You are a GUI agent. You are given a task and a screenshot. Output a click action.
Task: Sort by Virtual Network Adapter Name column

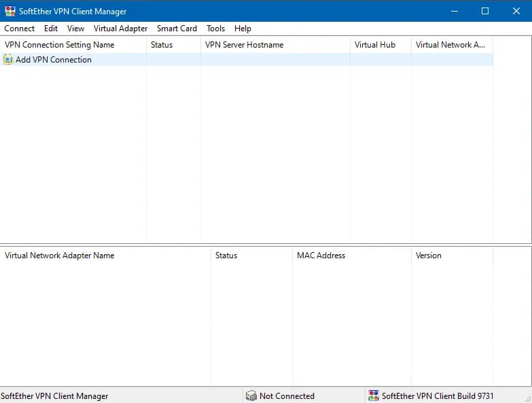point(105,256)
